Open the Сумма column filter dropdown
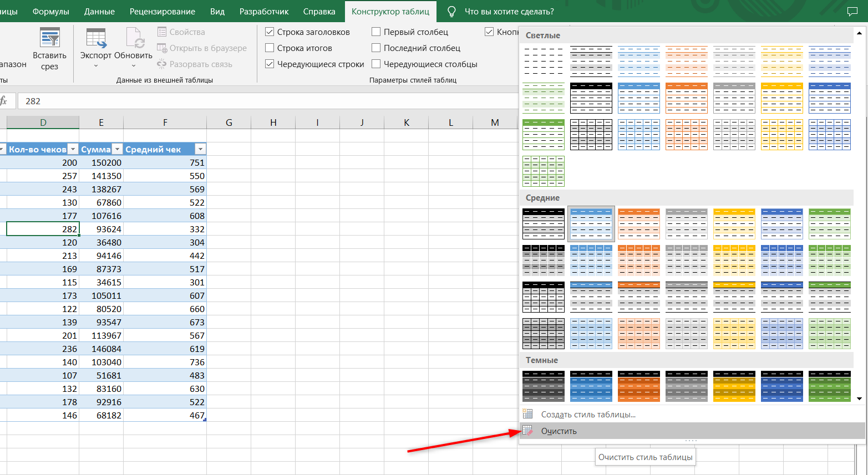The width and height of the screenshot is (868, 475). pyautogui.click(x=117, y=149)
